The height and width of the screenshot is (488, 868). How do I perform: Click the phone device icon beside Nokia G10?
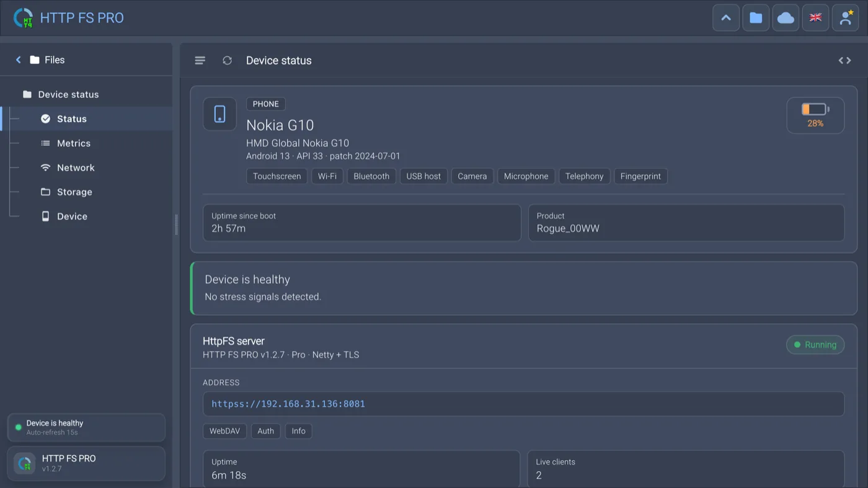(x=219, y=114)
